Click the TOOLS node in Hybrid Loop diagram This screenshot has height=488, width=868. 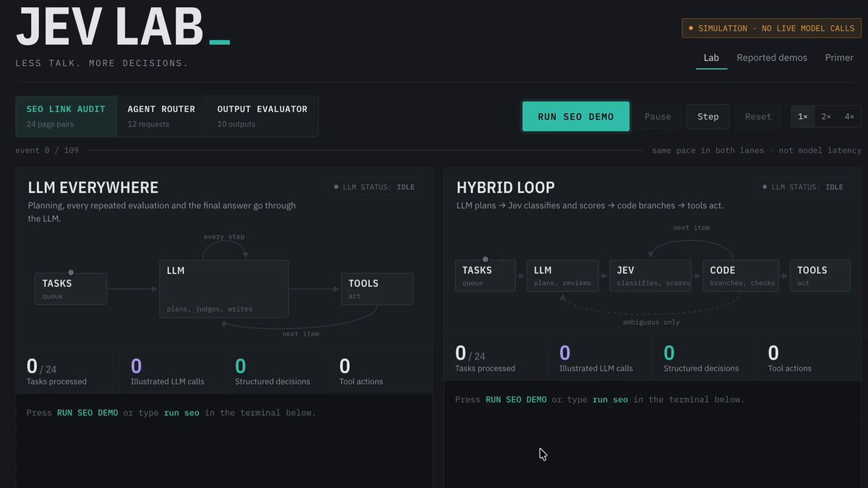tap(820, 275)
